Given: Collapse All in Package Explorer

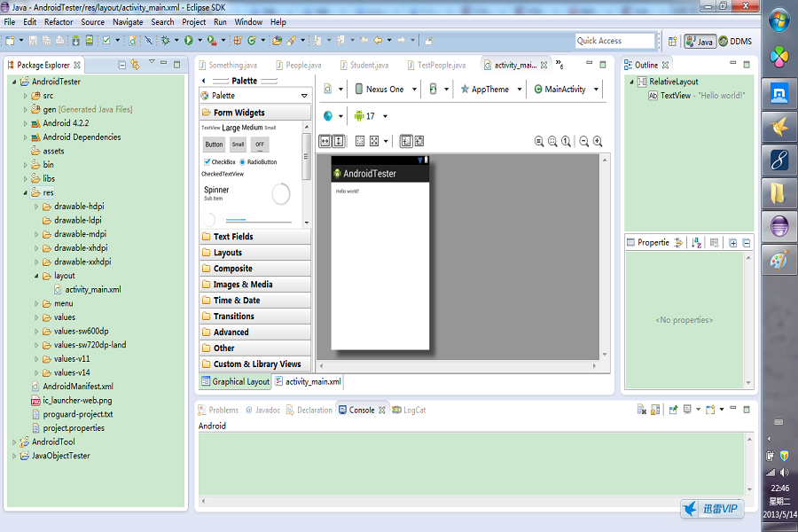Looking at the screenshot, I should [x=122, y=64].
